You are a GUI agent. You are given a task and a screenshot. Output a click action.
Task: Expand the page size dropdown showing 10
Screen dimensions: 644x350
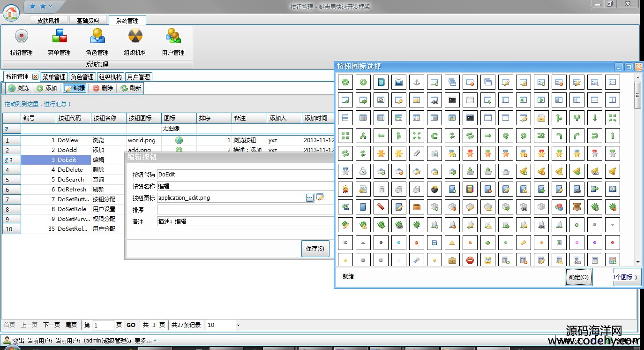pos(238,325)
